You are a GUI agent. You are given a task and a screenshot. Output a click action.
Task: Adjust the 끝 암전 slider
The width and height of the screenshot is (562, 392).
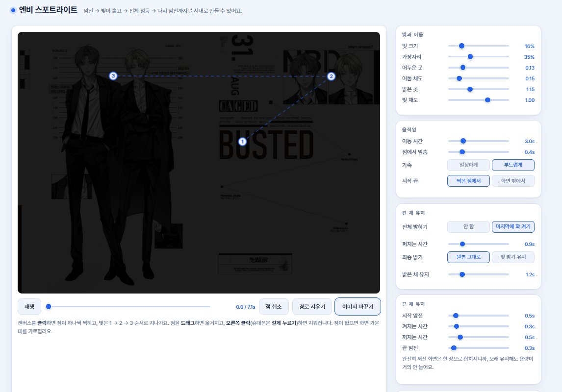coord(479,347)
